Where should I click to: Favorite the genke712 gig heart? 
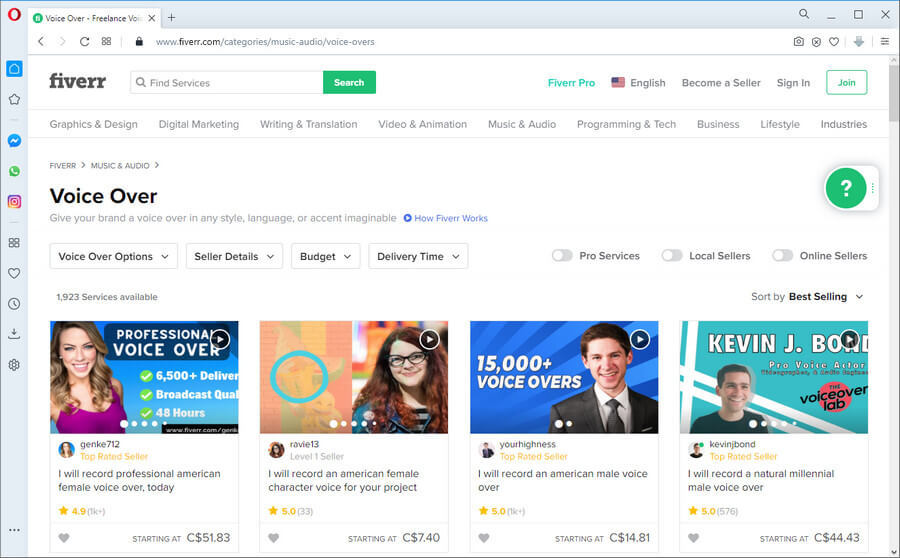pos(64,538)
